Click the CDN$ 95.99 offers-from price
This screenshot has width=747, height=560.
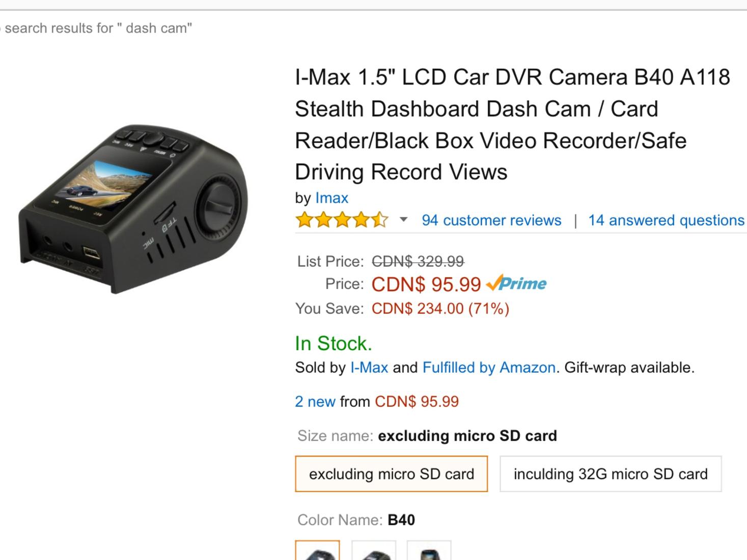pos(417,401)
